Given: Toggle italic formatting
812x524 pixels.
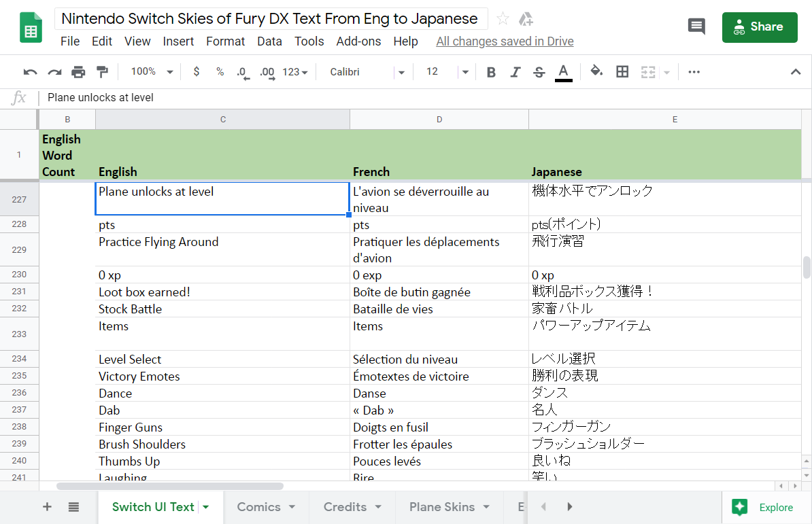Looking at the screenshot, I should pos(515,72).
